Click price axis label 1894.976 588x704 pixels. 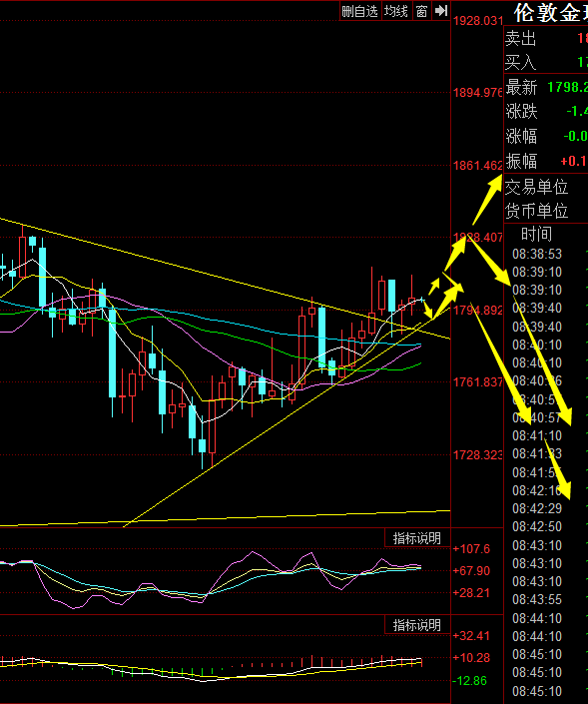click(x=478, y=93)
